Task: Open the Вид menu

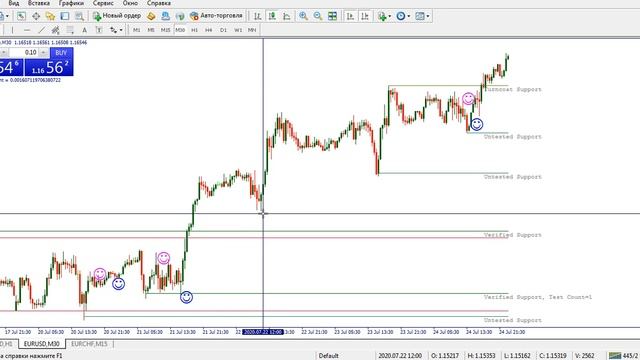Action: (x=13, y=3)
